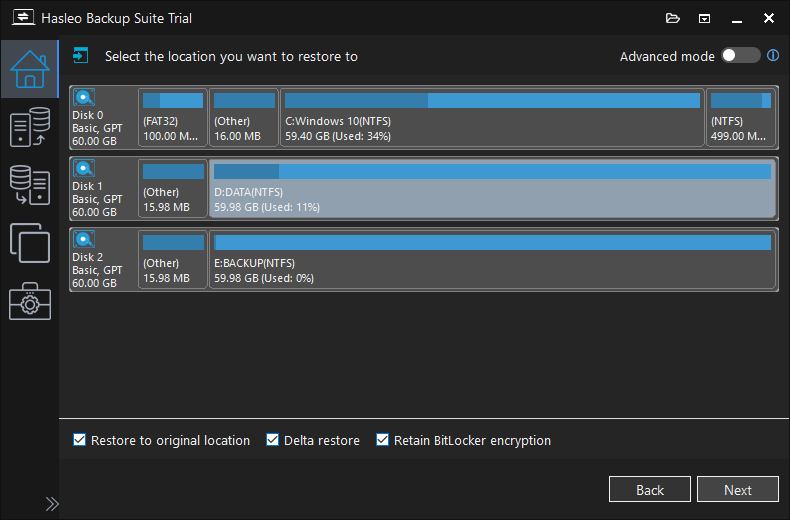Click E:BACKUP partition usage bar
The image size is (790, 520).
click(x=492, y=242)
